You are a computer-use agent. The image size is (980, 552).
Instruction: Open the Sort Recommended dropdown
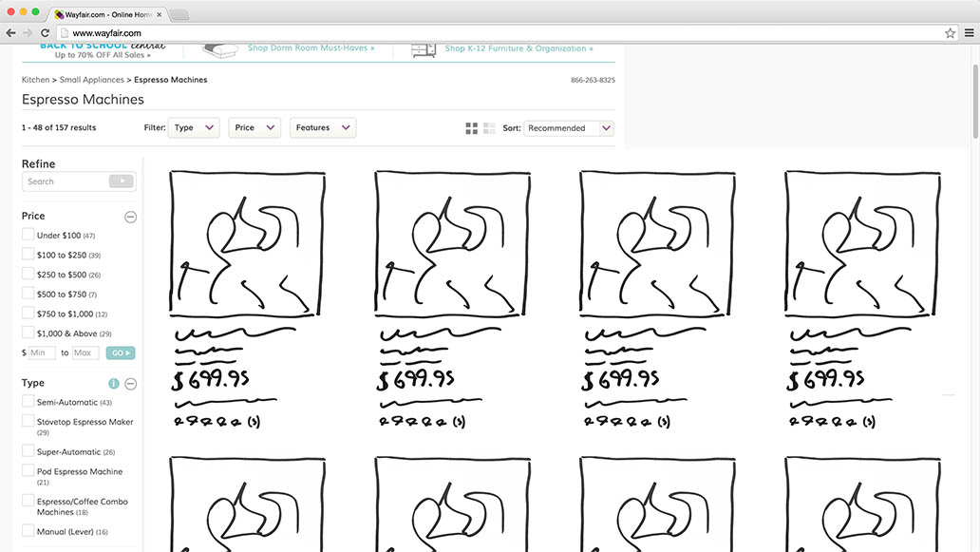pyautogui.click(x=569, y=128)
